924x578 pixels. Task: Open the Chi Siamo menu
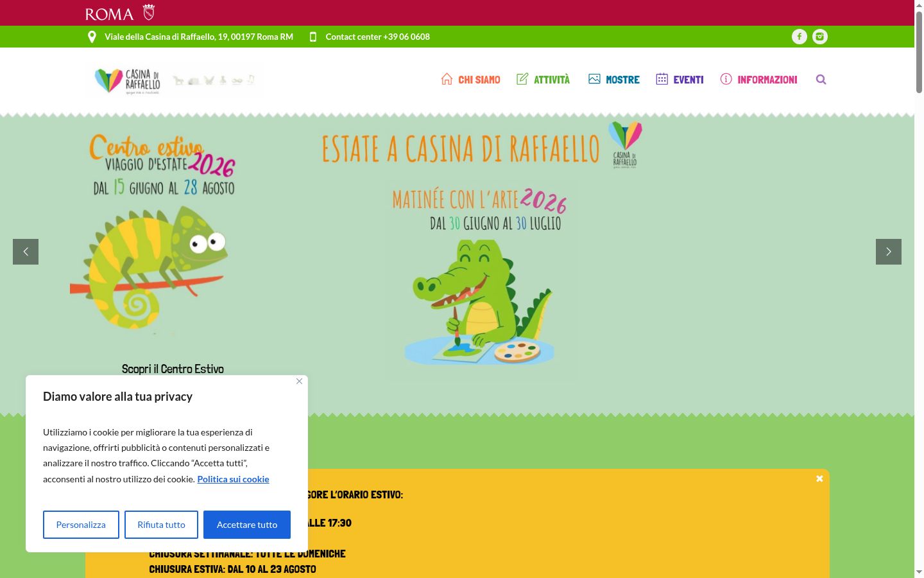(479, 80)
